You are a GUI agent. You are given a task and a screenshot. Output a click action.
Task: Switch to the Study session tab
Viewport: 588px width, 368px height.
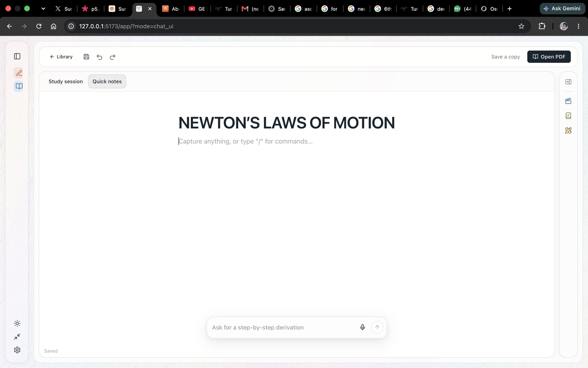(x=66, y=81)
